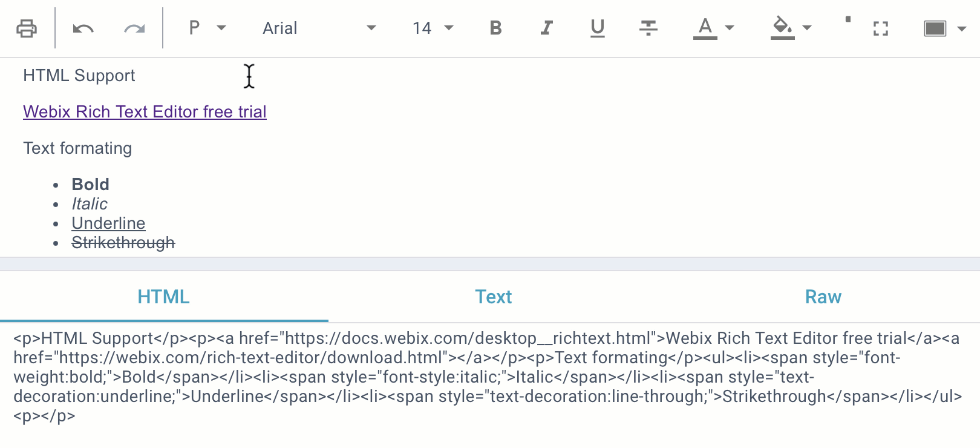Click the 'Underline' list item
The image size is (980, 448).
(x=108, y=223)
